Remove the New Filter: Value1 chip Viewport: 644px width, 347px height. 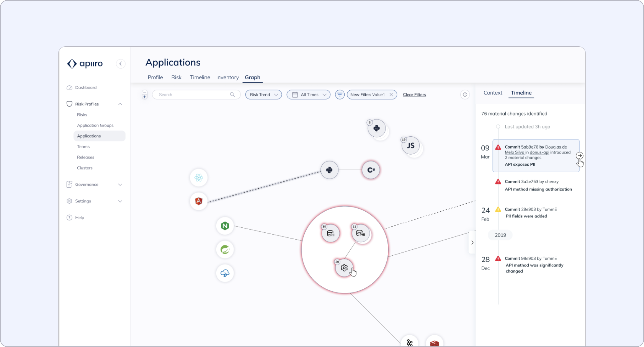click(x=391, y=94)
